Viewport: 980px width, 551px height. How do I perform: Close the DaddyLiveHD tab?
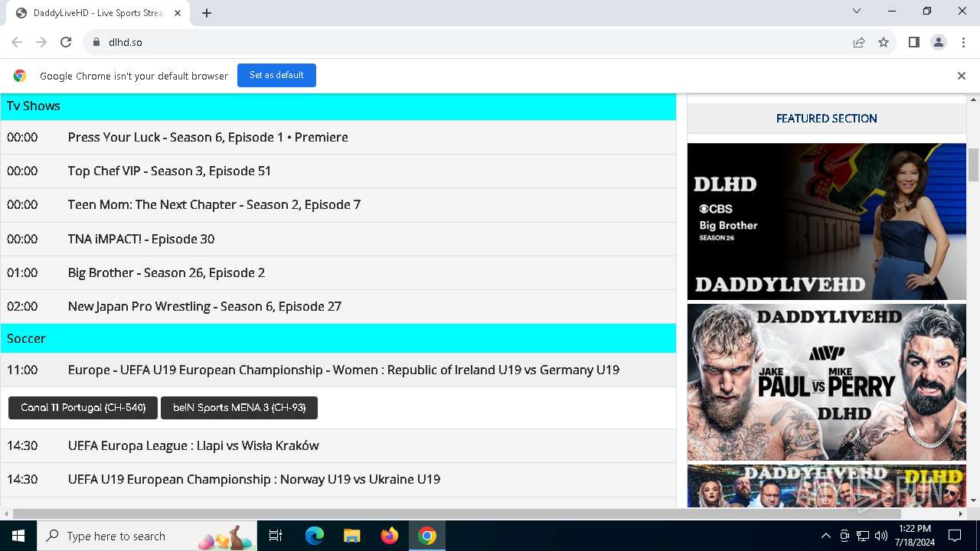[177, 13]
